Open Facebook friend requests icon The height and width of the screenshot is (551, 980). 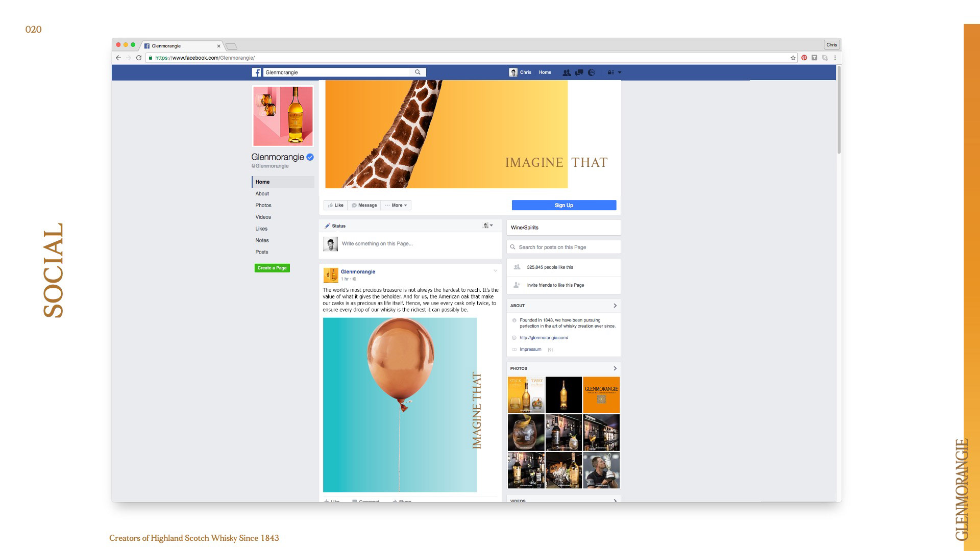(x=567, y=72)
